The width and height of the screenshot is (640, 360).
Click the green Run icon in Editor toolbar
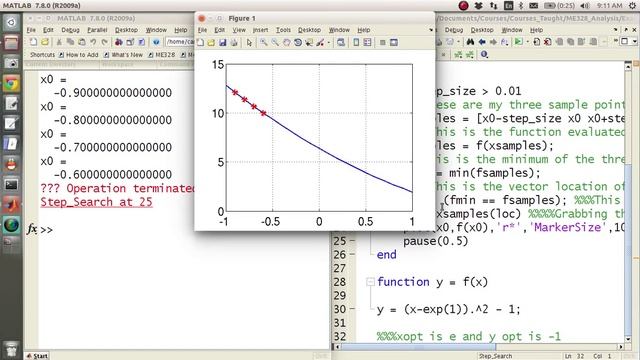tap(518, 42)
